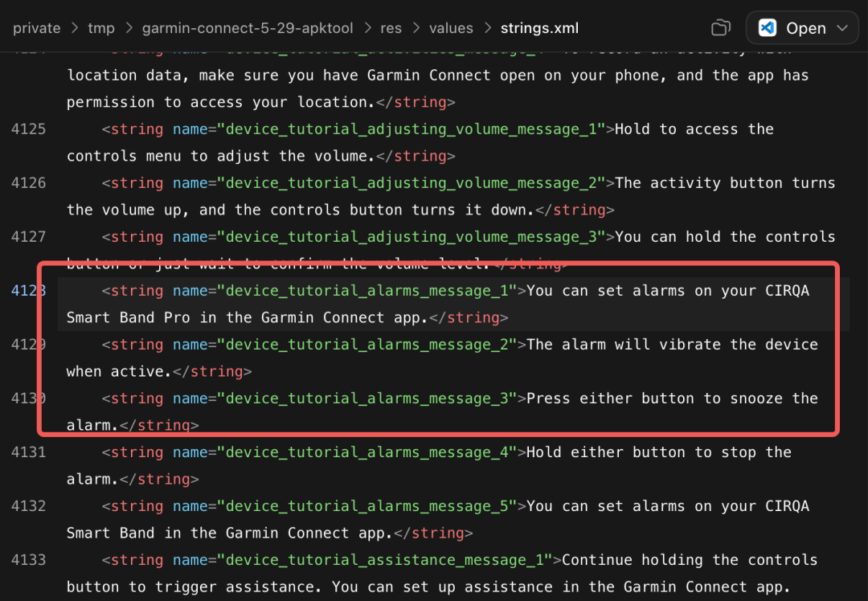The image size is (868, 601).
Task: Click the name "device_tutorial_adjusting_volume_message_3"
Action: tap(411, 237)
